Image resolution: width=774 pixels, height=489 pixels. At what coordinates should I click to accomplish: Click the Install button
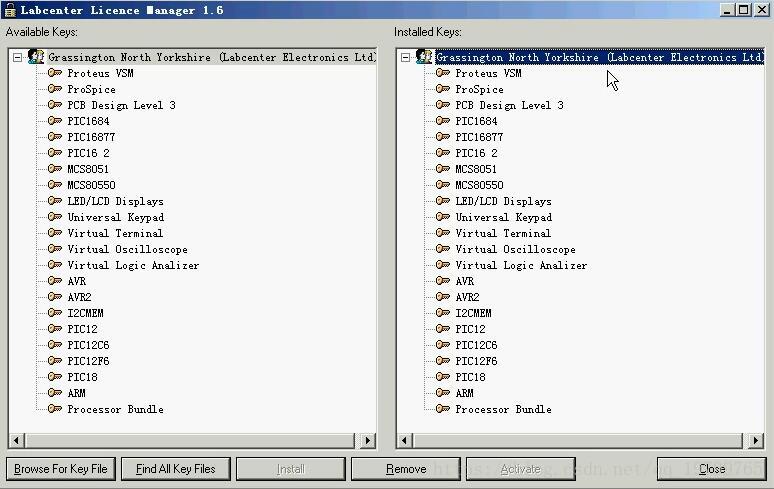(x=291, y=469)
